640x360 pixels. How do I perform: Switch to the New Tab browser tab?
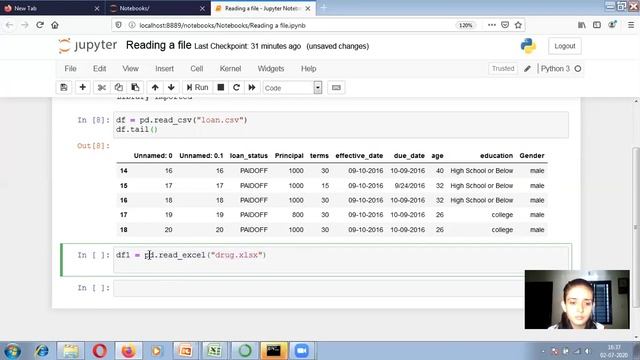coord(52,8)
